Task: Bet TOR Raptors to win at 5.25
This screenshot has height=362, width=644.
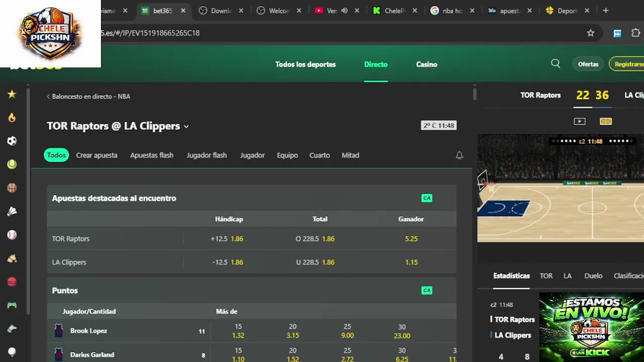Action: click(x=411, y=239)
